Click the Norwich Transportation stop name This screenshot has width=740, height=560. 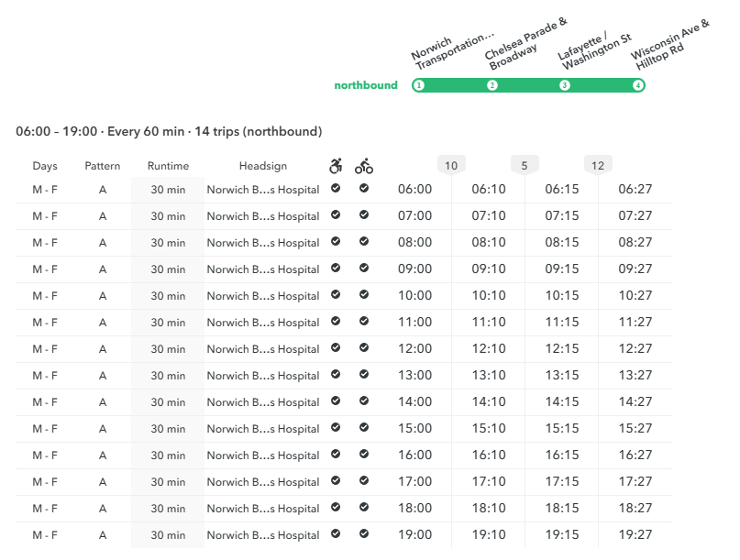pyautogui.click(x=452, y=51)
